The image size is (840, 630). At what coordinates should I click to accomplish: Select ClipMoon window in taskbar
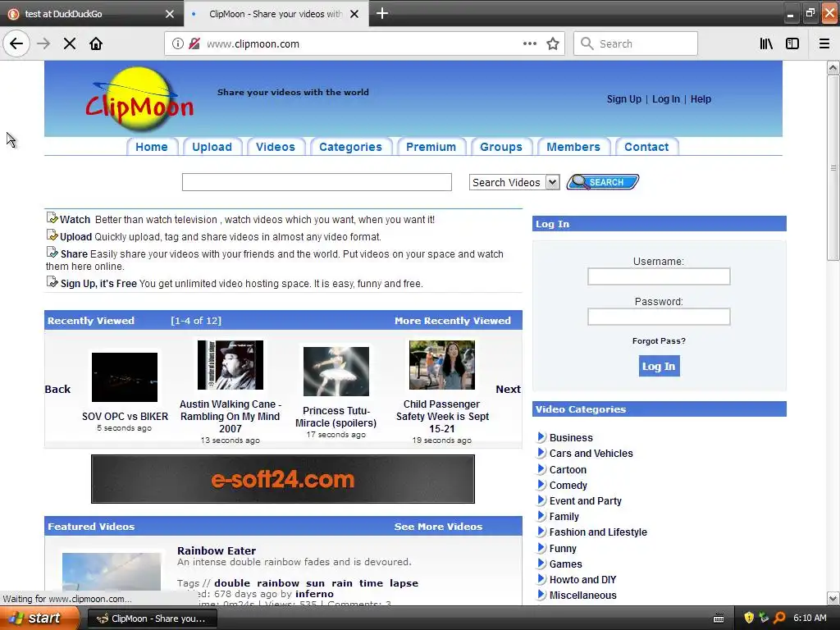tap(152, 619)
